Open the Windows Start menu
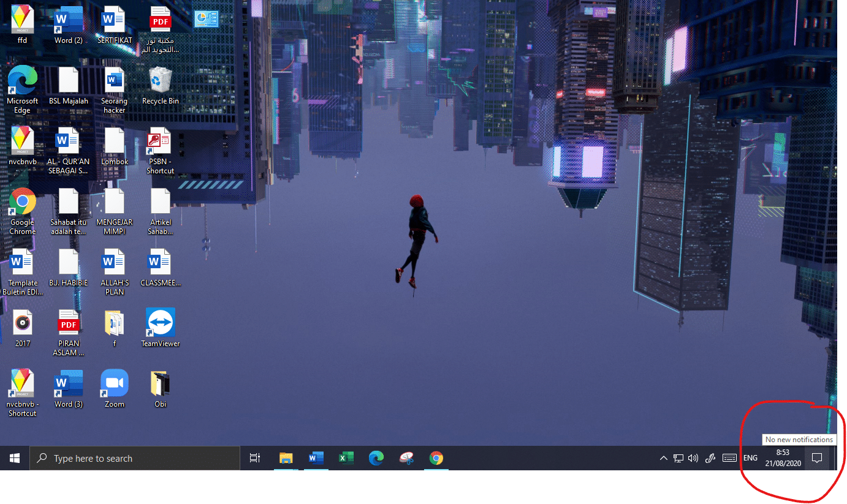 pyautogui.click(x=15, y=458)
